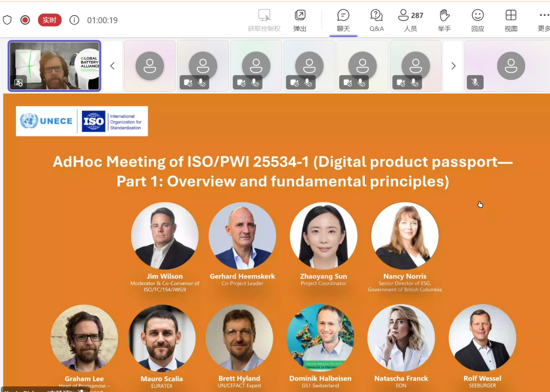Click Jim Wilson's photo on slide
The height and width of the screenshot is (392, 550).
pos(165,236)
